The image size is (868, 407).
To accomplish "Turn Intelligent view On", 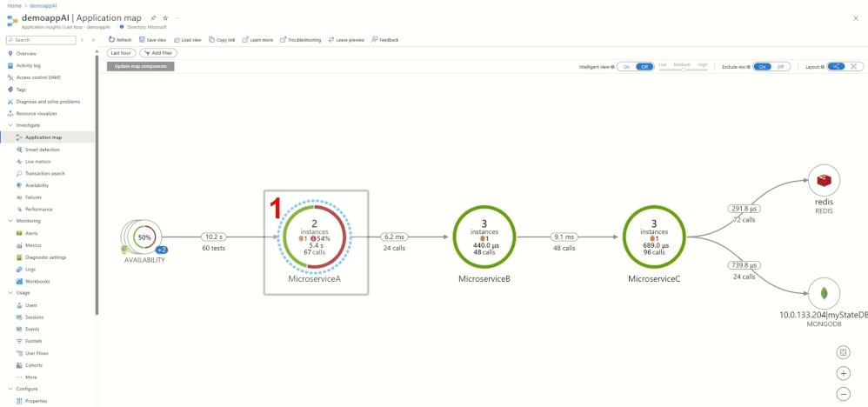I will coord(626,66).
